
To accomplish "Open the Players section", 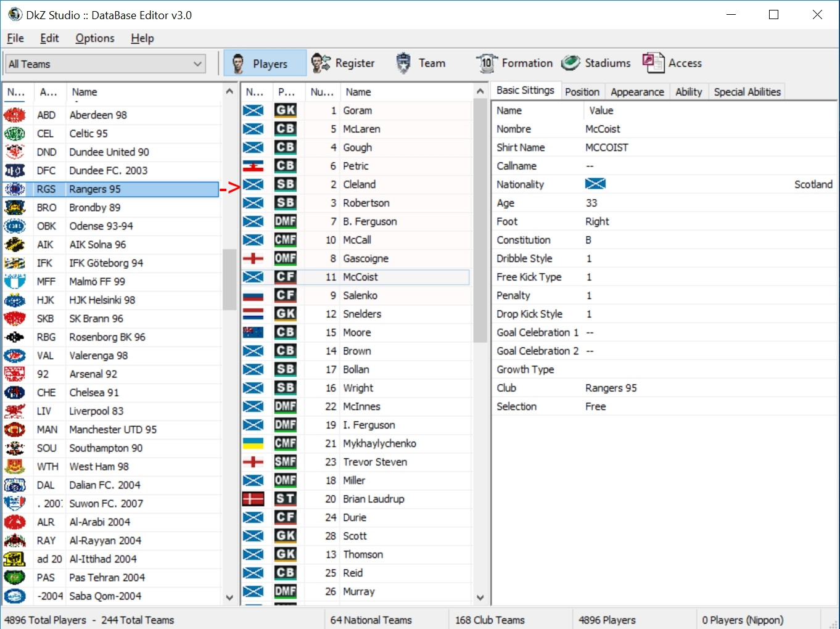I will (265, 64).
